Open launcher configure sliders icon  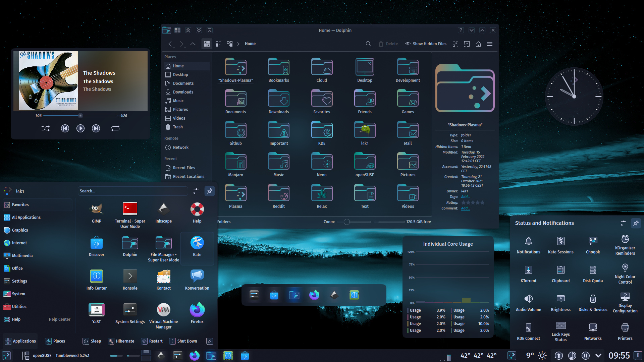click(x=196, y=191)
